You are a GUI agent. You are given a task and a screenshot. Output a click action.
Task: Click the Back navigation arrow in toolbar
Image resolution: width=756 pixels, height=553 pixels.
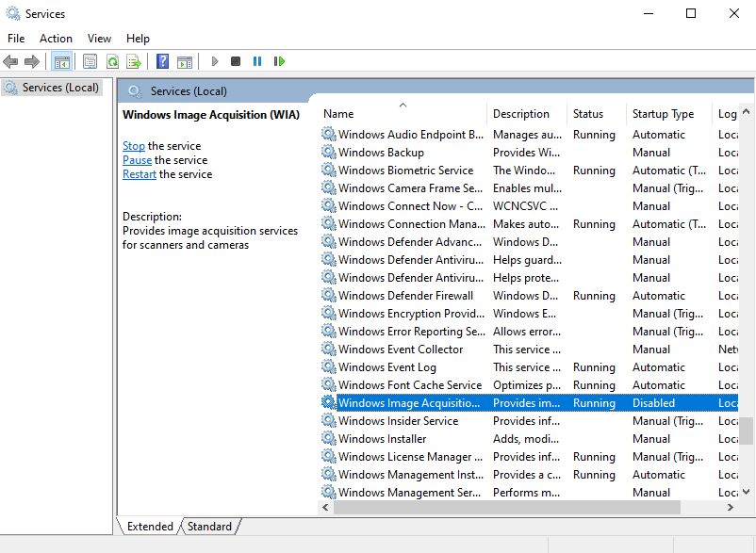(x=10, y=60)
